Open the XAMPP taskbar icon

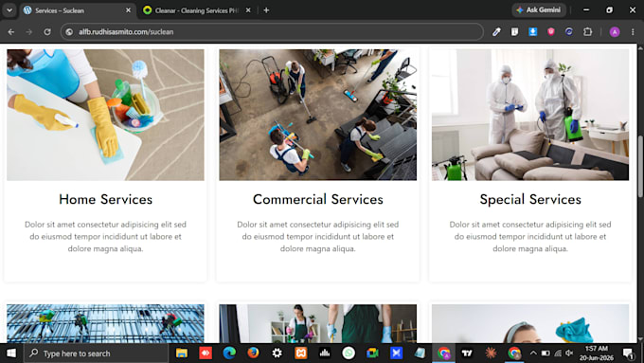point(300,354)
